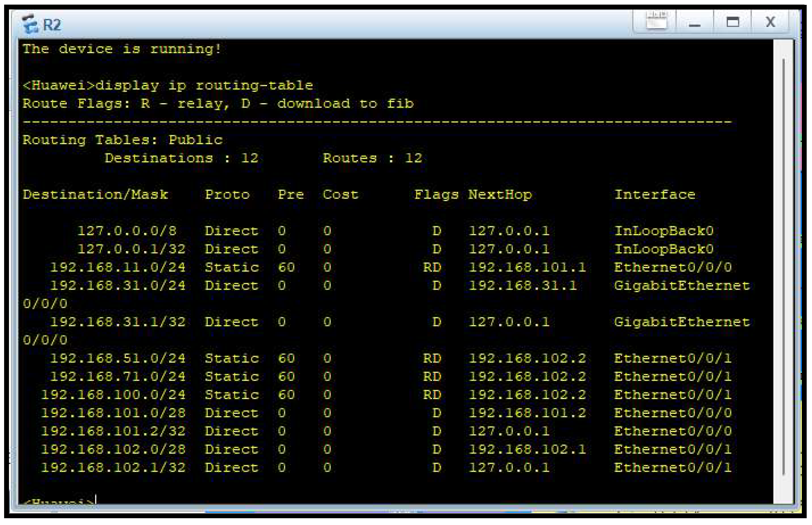Click the 192.168.100.0/24 destination row
This screenshot has width=812, height=525.
click(x=113, y=395)
